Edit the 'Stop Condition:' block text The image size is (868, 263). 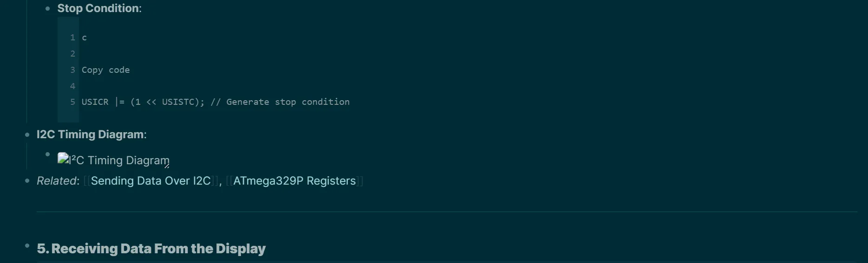point(99,8)
